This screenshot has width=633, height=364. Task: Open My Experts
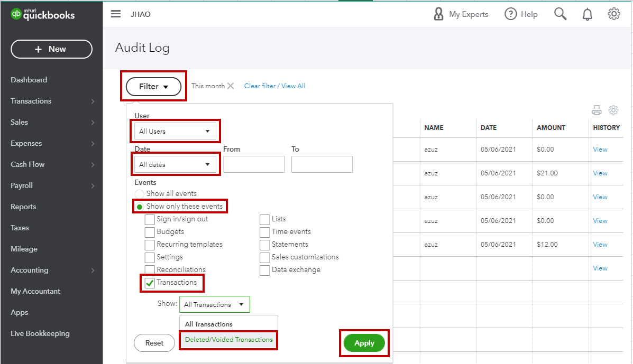pyautogui.click(x=461, y=14)
